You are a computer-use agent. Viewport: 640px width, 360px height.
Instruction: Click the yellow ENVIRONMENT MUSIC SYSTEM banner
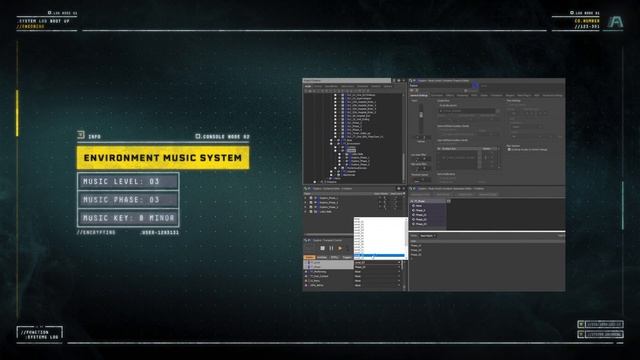tap(163, 158)
